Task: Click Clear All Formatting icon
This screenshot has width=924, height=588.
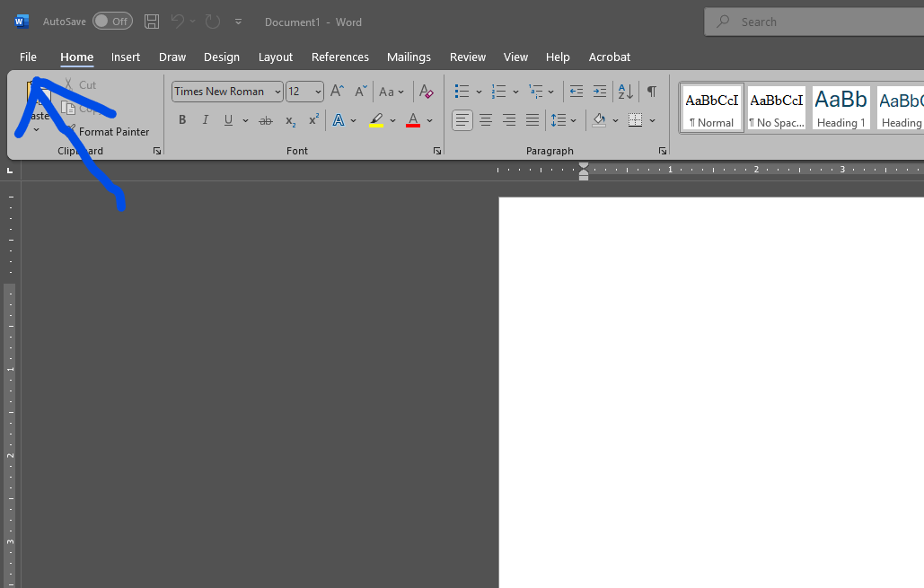Action: point(426,92)
